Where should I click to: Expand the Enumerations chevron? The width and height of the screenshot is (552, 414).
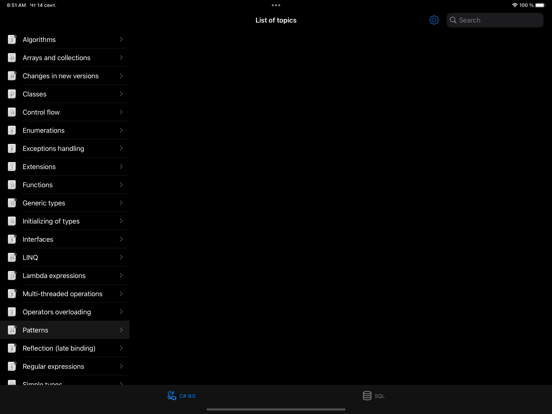pyautogui.click(x=121, y=130)
